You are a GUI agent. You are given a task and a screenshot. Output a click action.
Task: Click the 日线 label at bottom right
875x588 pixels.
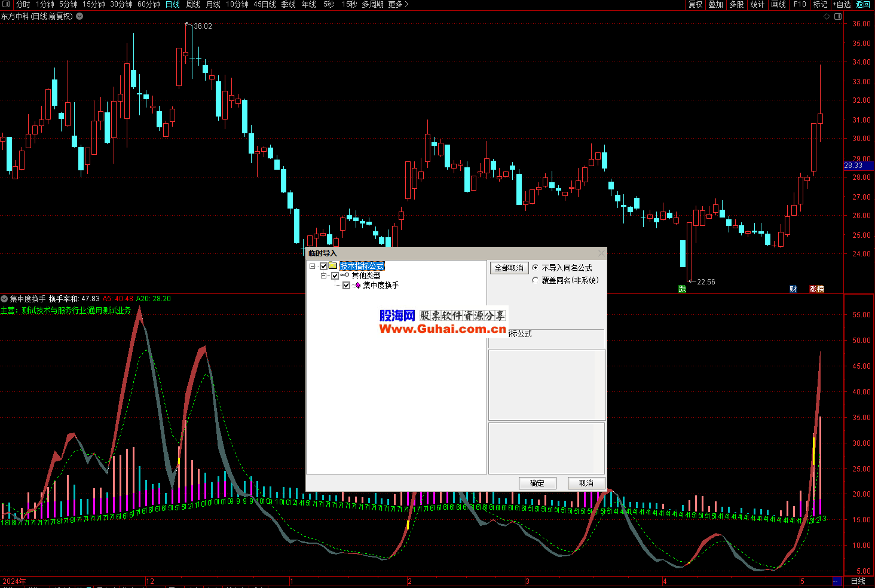click(x=858, y=581)
